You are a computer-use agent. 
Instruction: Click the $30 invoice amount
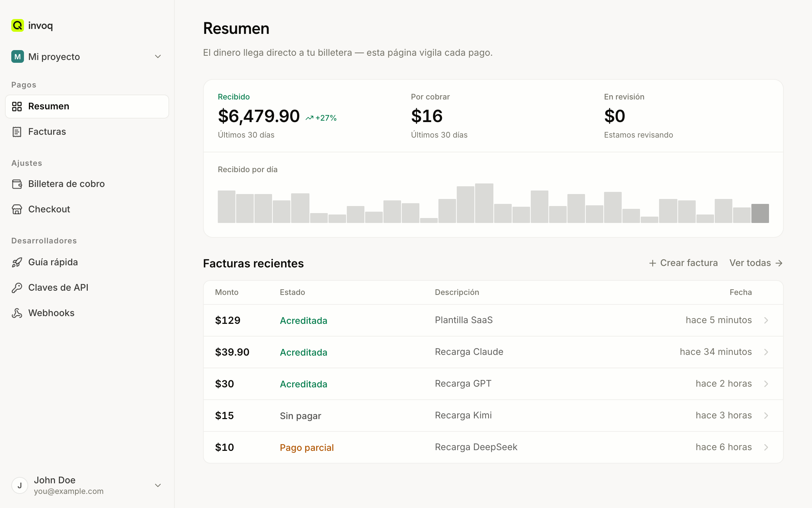tap(224, 384)
